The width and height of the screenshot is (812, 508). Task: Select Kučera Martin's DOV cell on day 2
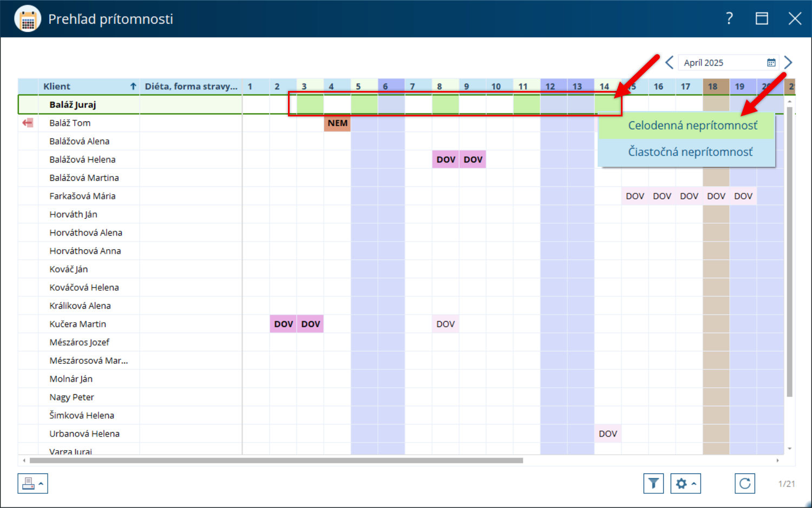point(283,324)
